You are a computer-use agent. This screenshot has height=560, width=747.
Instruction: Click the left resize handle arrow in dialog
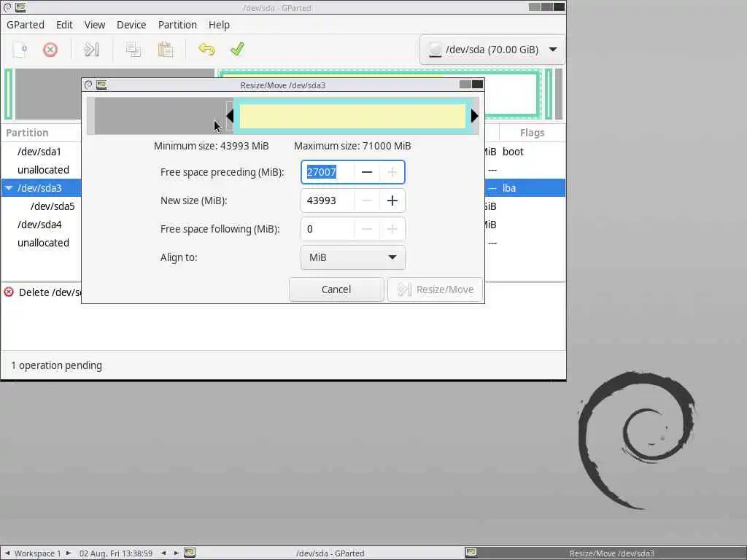point(230,116)
